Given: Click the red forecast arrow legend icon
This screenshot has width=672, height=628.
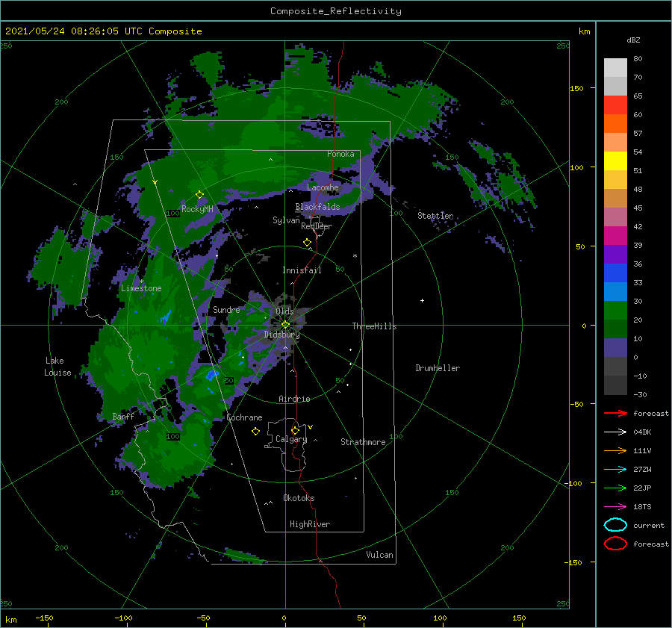Looking at the screenshot, I should point(615,413).
